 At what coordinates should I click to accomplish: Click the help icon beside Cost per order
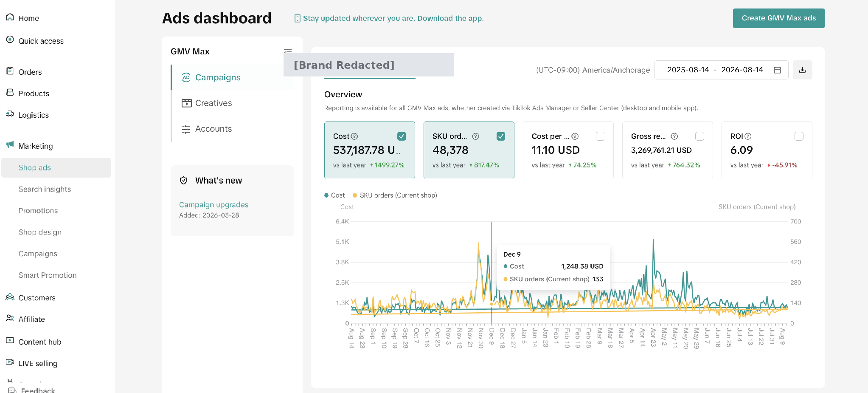coord(575,136)
